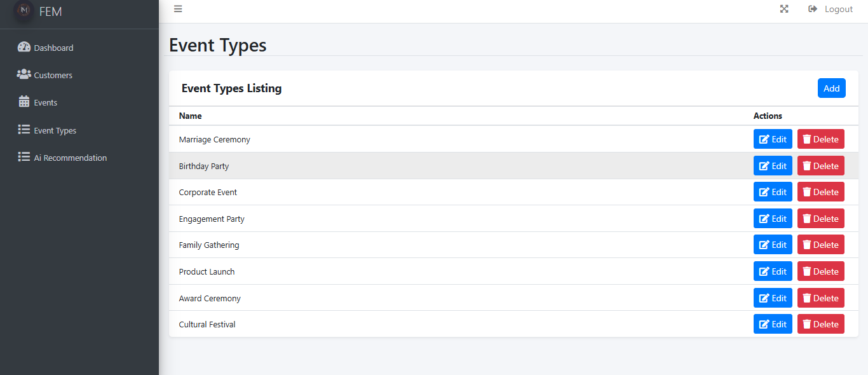The width and height of the screenshot is (868, 375).
Task: Edit the Corporate Event entry
Action: point(773,192)
